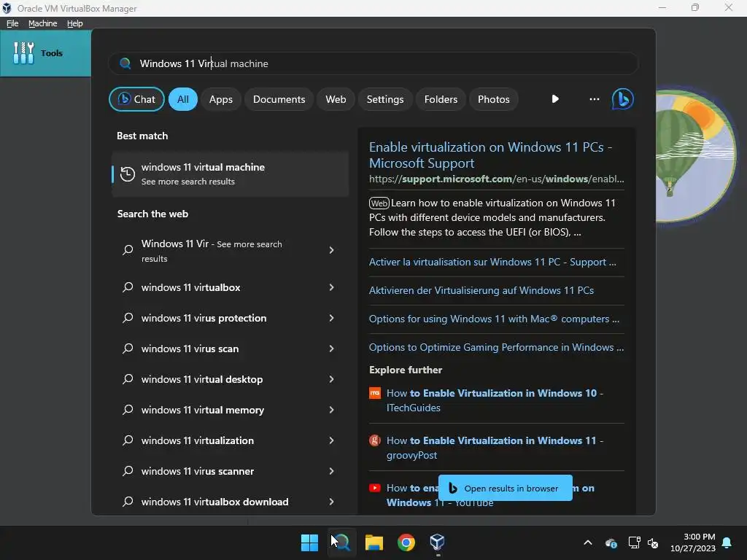Show hidden system tray icons

coord(588,542)
